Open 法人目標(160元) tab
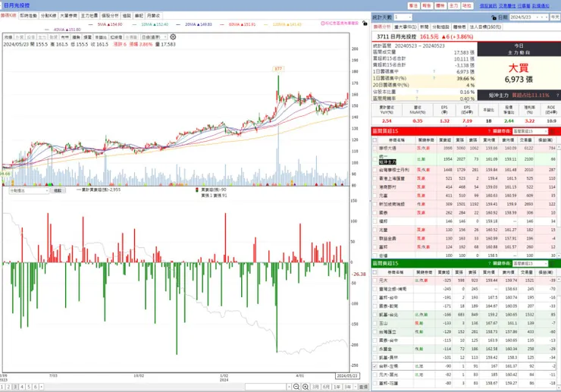Viewport: 561px width, 392px height. point(485,27)
